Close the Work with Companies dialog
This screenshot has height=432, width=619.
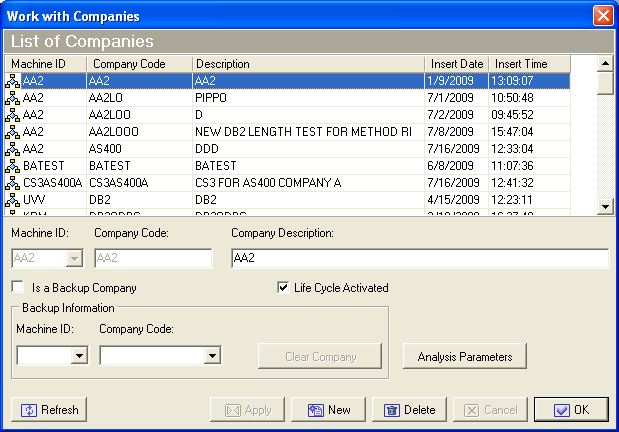pyautogui.click(x=603, y=16)
